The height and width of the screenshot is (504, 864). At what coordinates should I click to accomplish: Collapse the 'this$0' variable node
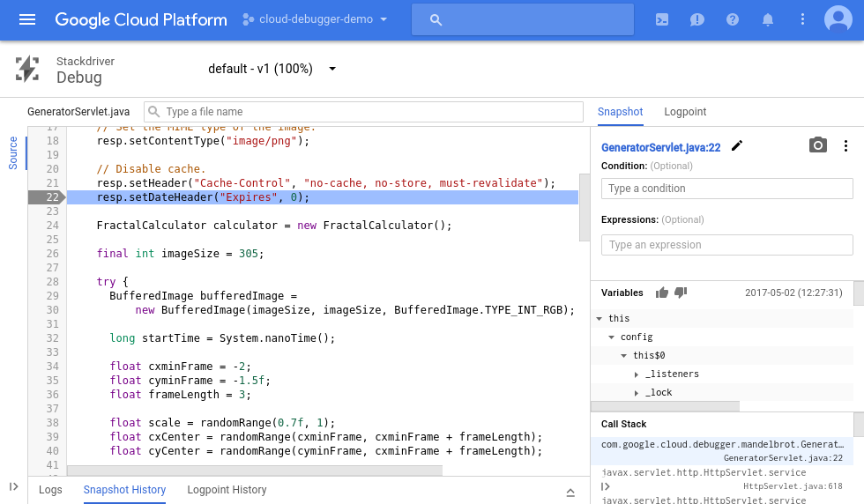(x=624, y=356)
